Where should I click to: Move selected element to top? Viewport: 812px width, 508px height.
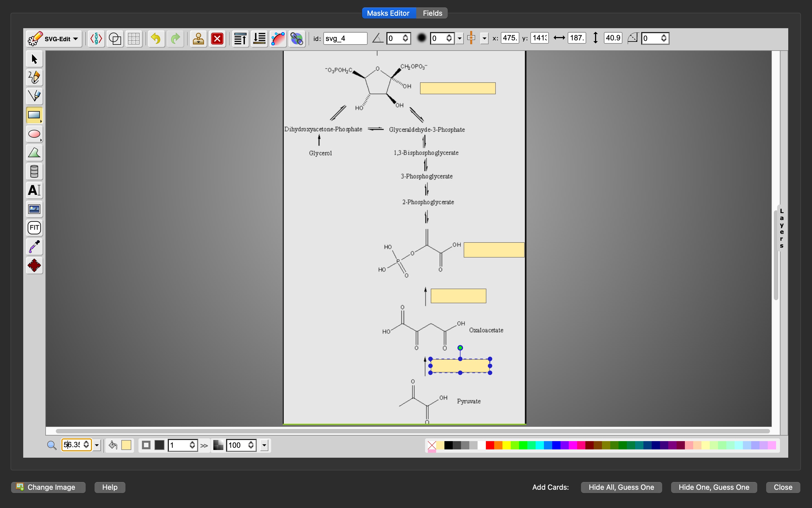(240, 39)
